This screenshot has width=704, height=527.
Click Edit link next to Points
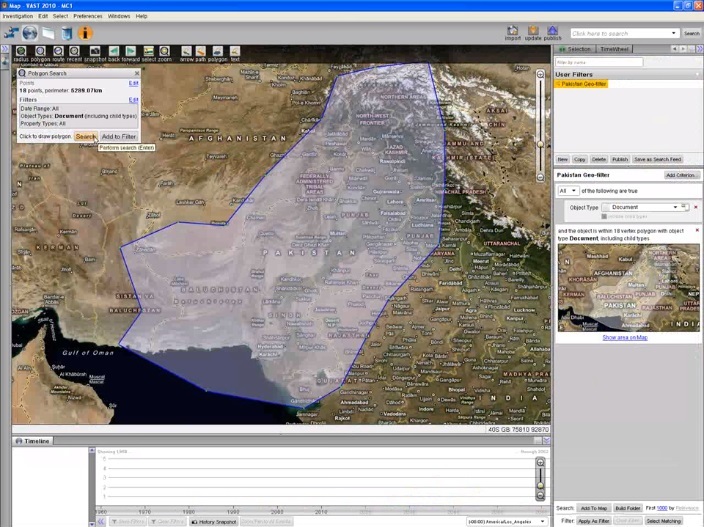(x=133, y=83)
